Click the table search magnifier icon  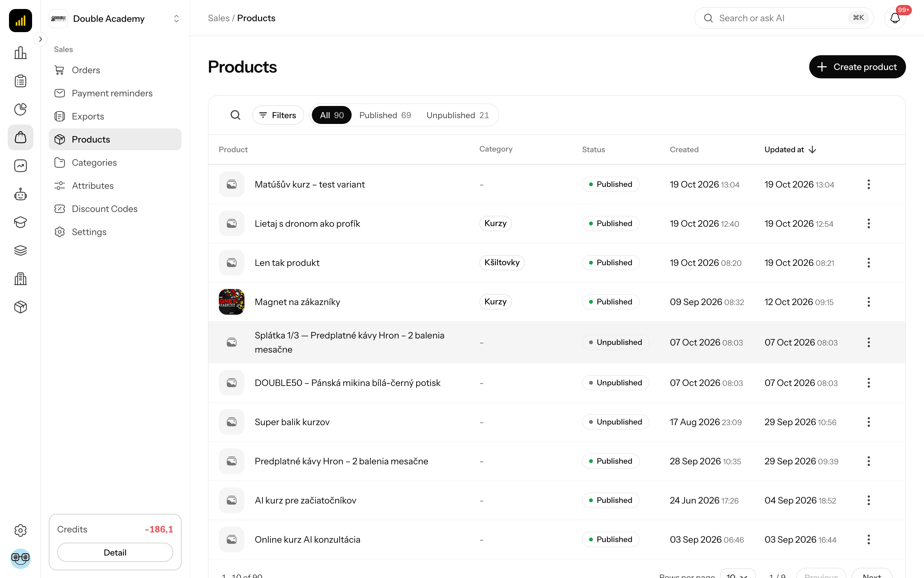pos(235,115)
